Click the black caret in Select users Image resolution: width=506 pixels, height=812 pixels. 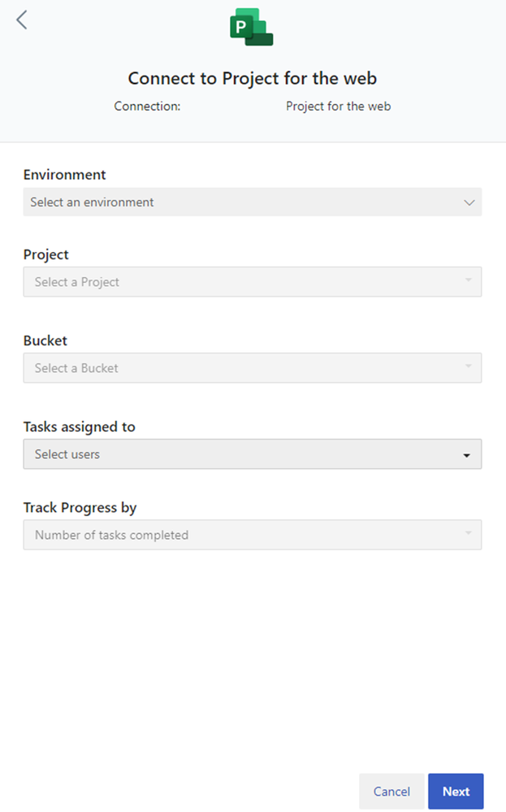pos(467,455)
